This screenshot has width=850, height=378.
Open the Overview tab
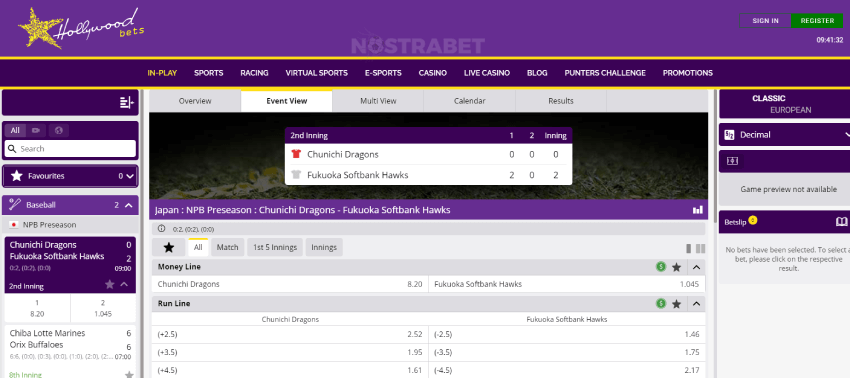[x=195, y=101]
